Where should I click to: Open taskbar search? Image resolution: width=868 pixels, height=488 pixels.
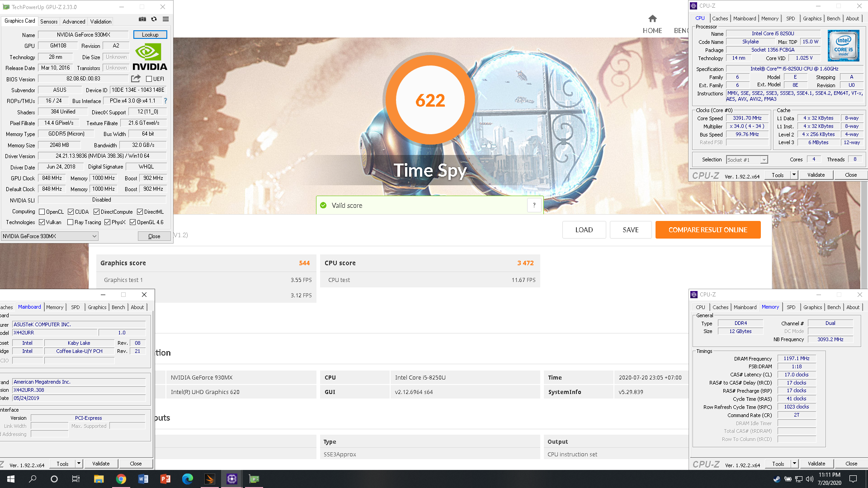pyautogui.click(x=33, y=479)
